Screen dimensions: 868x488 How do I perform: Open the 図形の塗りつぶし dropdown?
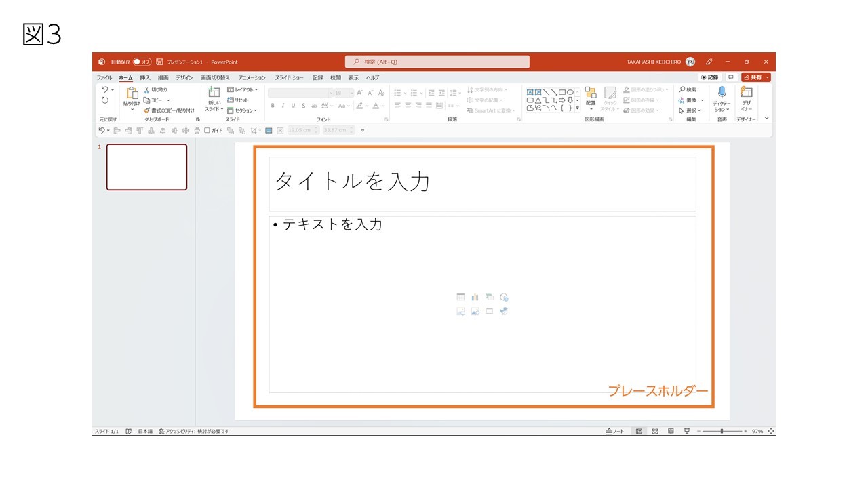[646, 89]
